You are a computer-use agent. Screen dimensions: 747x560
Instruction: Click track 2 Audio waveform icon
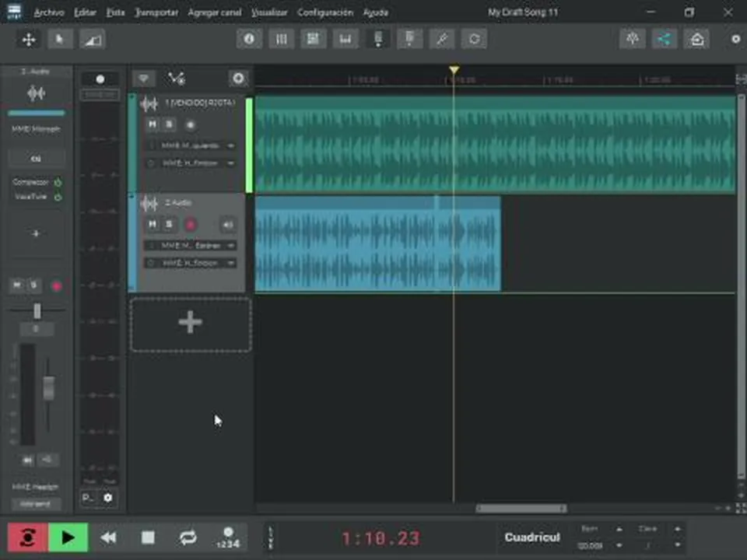coord(149,204)
